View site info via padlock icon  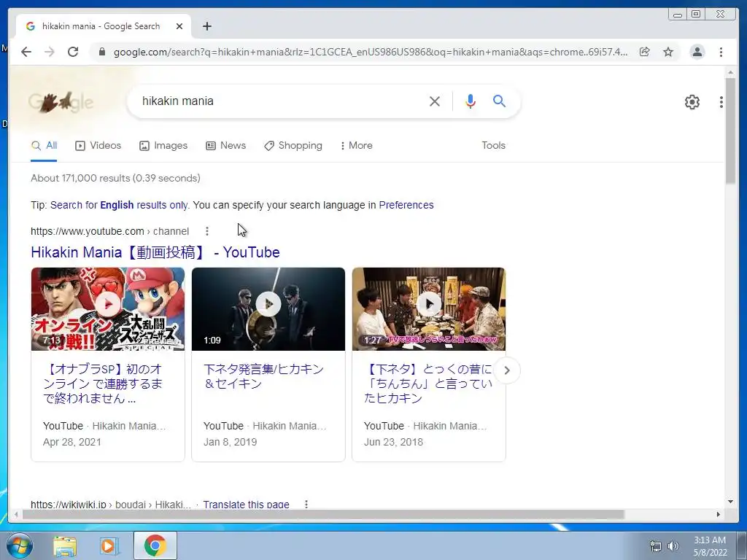[x=101, y=52]
